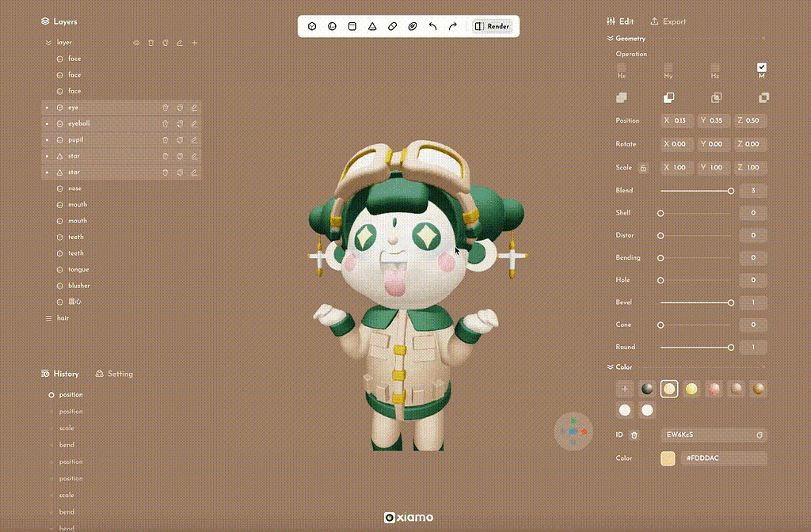Uncheck the M checkbox under Operation
This screenshot has width=811, height=532.
tap(761, 67)
